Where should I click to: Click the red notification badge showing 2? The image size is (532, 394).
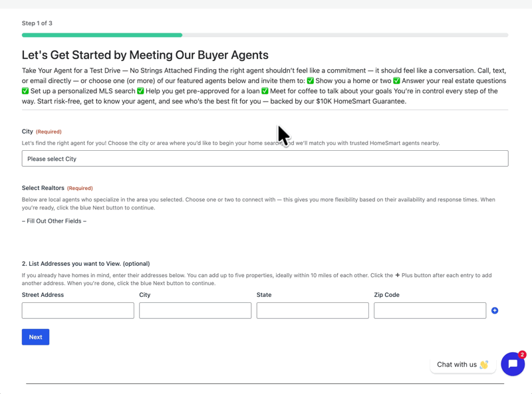[x=522, y=355]
